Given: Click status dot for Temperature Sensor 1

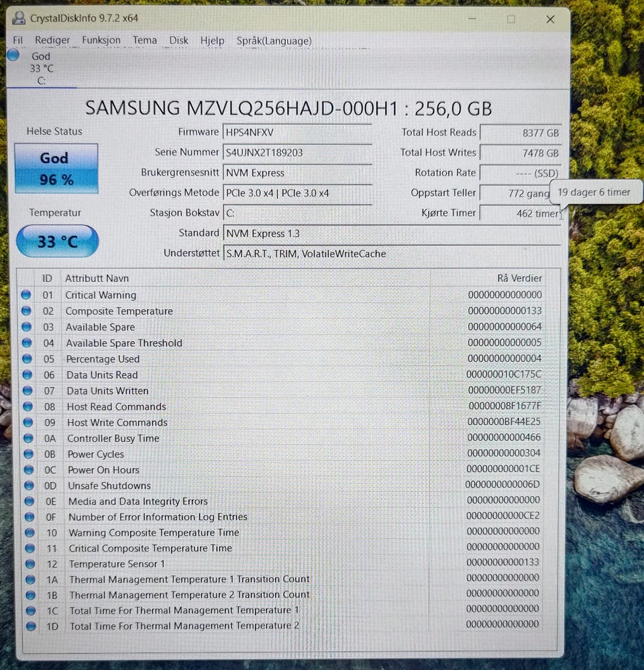Looking at the screenshot, I should pos(30,564).
